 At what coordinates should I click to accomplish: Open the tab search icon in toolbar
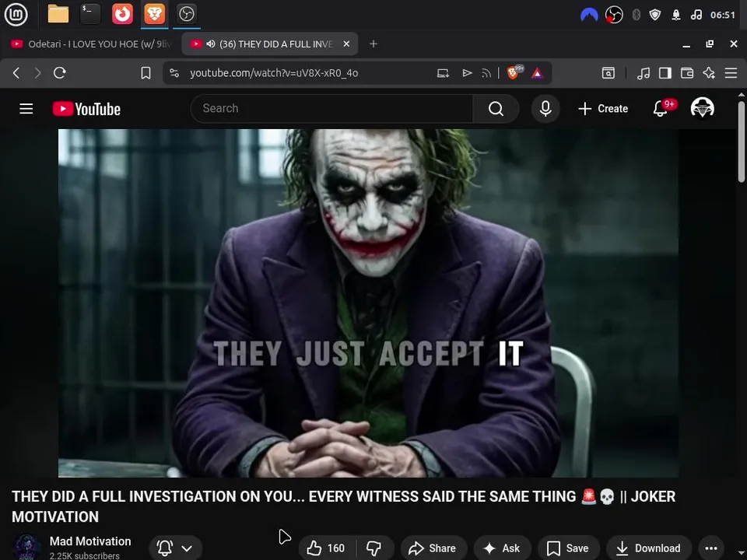pos(608,73)
